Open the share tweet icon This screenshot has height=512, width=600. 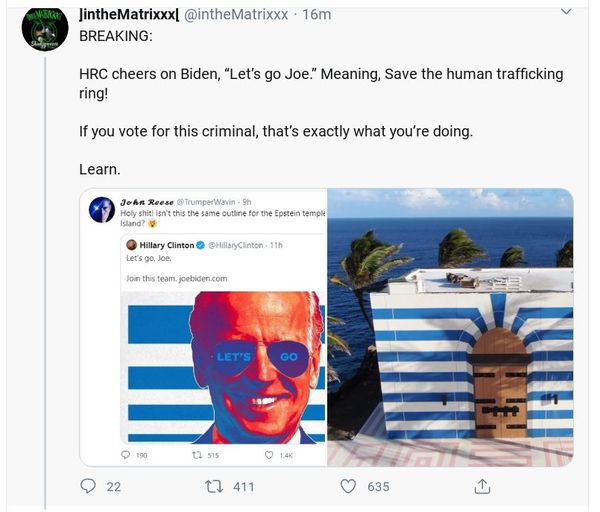(x=482, y=486)
